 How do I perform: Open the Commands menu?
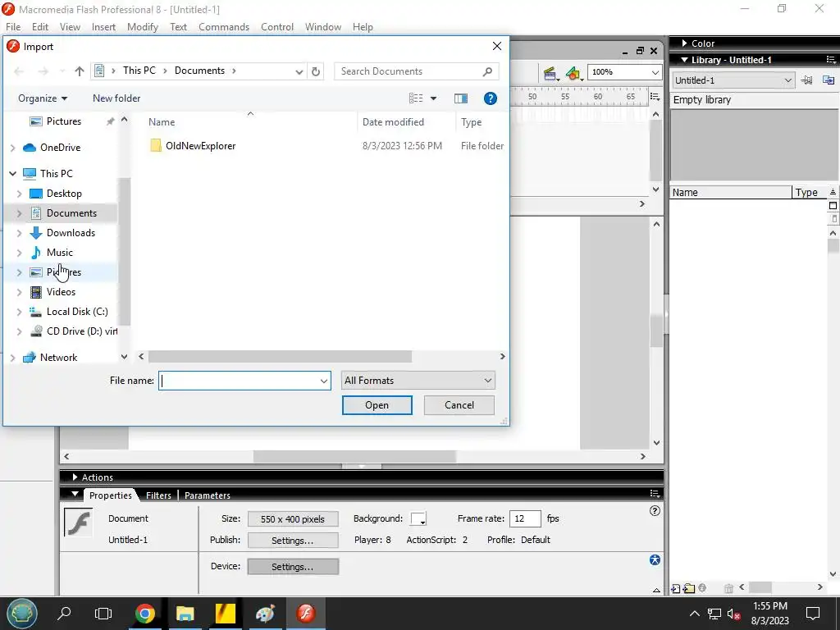click(224, 27)
